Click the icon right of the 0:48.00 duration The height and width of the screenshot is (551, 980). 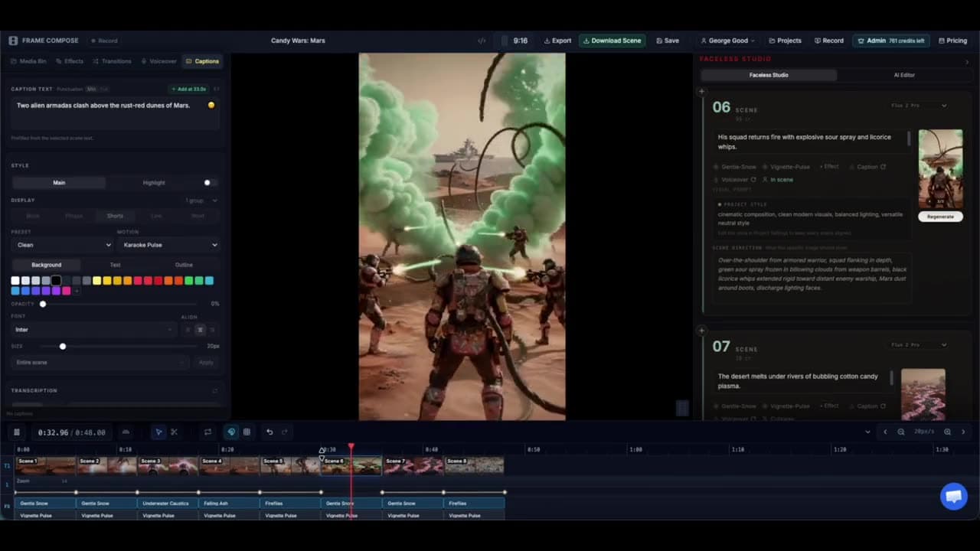click(126, 432)
